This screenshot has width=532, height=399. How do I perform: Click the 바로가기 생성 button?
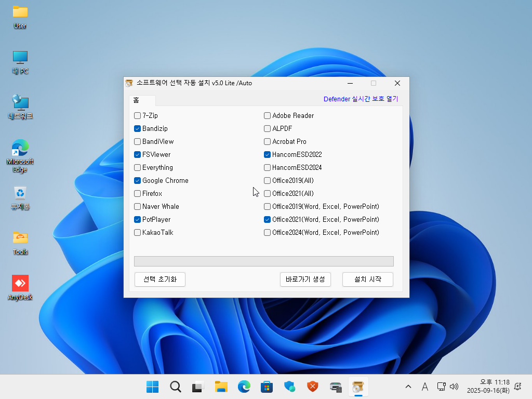[x=305, y=280]
